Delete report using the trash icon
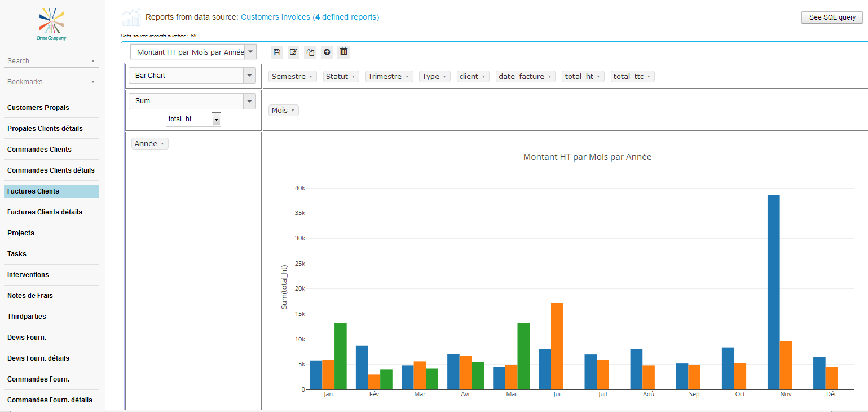The height and width of the screenshot is (412, 868). coord(343,52)
